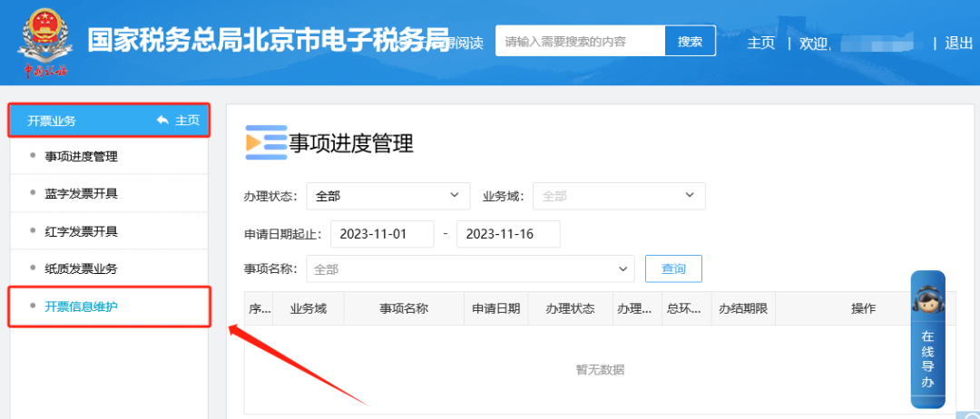Click the 查询 button
The width and height of the screenshot is (980, 419).
(673, 269)
